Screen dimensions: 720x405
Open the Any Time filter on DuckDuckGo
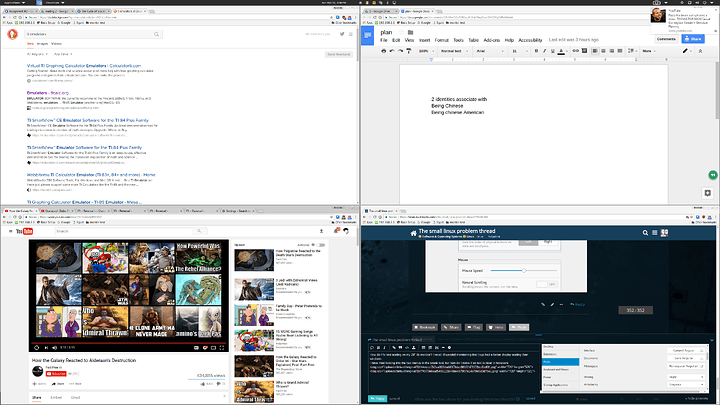[x=63, y=54]
